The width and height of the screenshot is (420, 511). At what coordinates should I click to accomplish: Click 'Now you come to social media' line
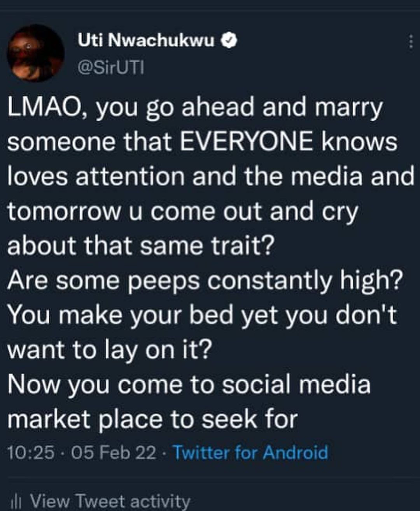coord(189,385)
